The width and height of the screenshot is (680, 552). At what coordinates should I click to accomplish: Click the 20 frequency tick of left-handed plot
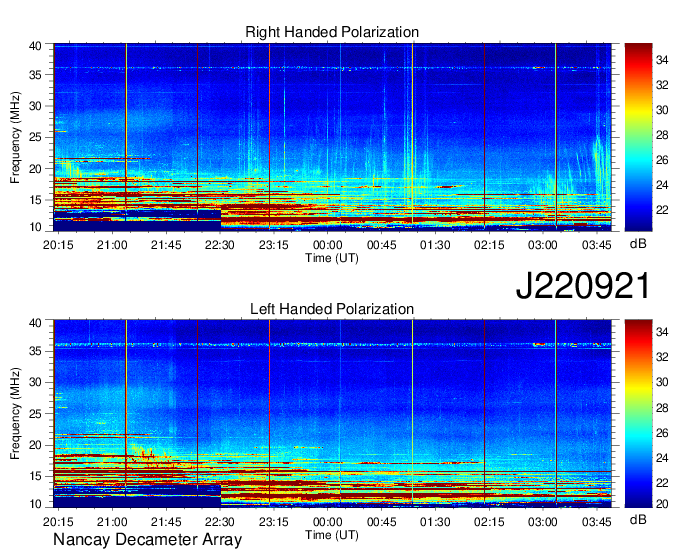coord(35,445)
